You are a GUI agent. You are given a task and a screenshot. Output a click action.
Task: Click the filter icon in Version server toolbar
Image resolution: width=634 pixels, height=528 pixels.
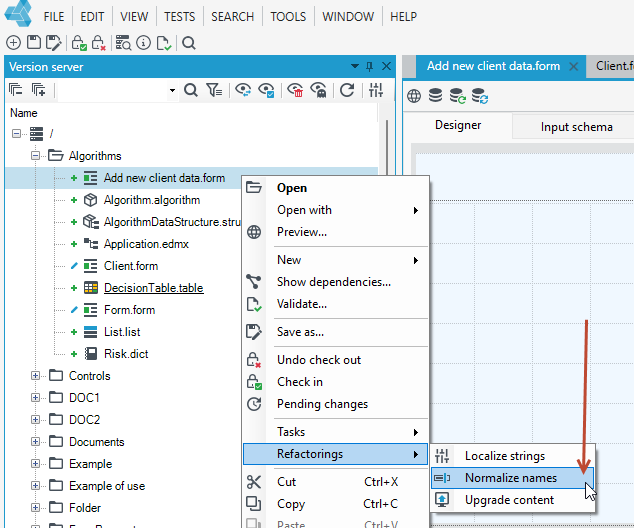click(x=213, y=90)
